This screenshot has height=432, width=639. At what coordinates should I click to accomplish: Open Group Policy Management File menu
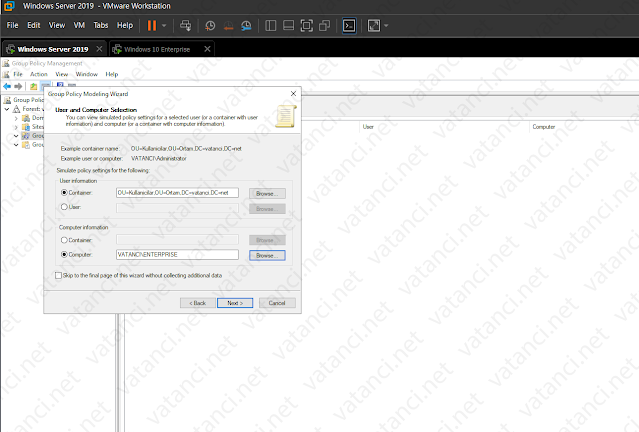(x=18, y=74)
